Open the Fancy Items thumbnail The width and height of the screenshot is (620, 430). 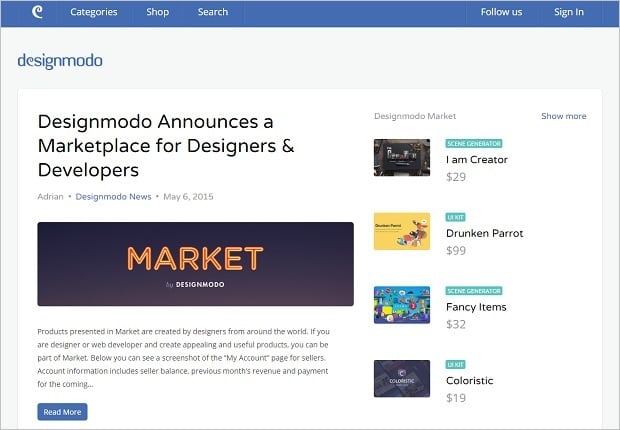[x=402, y=305]
